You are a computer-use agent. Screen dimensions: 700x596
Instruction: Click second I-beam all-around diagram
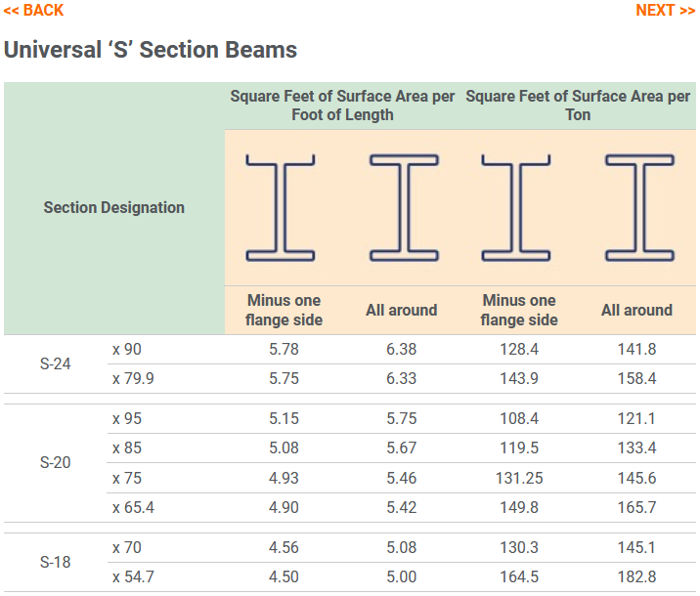pyautogui.click(x=402, y=207)
